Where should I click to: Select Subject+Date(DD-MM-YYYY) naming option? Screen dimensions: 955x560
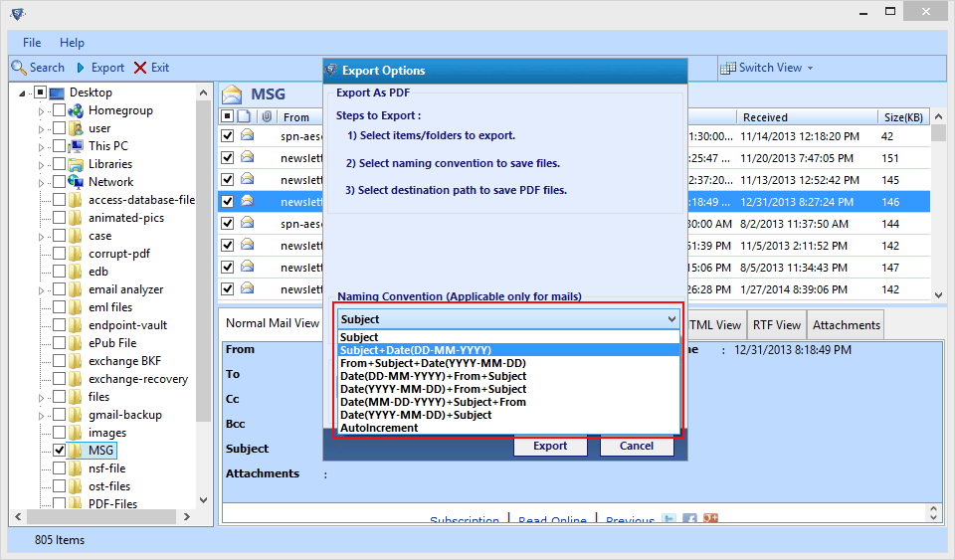point(508,350)
